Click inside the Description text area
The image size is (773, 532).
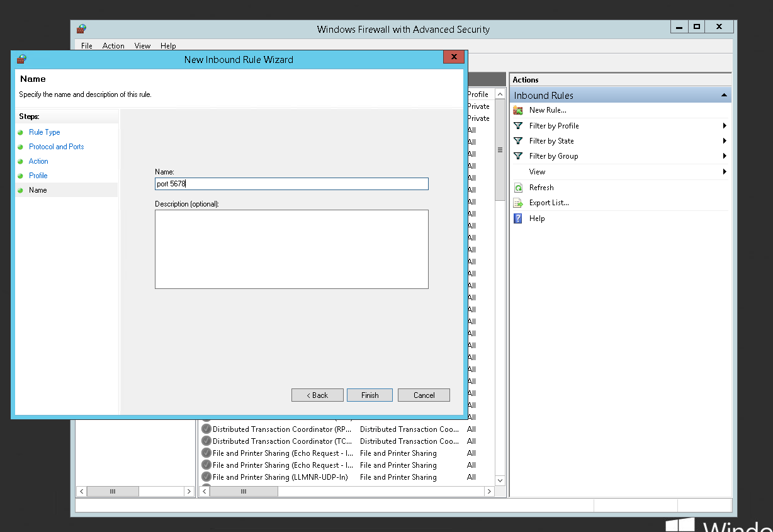291,249
